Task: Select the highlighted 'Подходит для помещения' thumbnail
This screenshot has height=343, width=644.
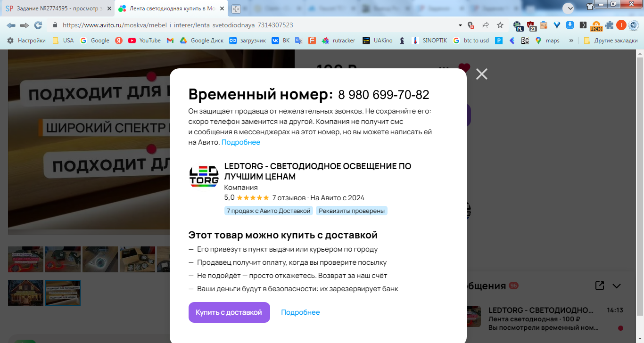Action: coord(63,293)
